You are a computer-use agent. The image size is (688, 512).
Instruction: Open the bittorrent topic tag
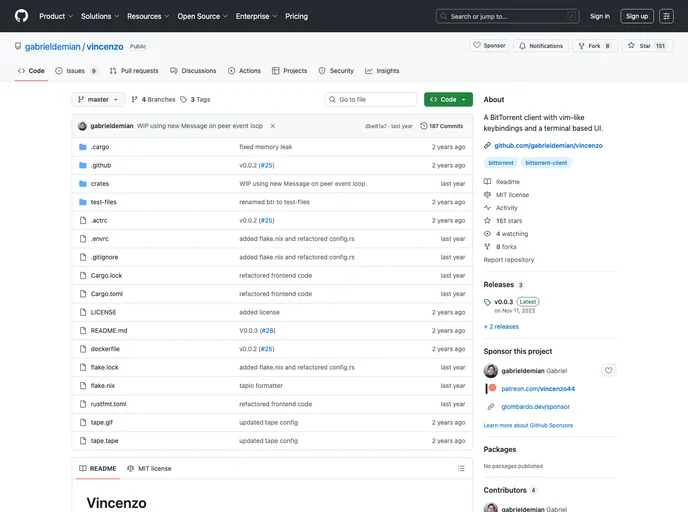501,163
